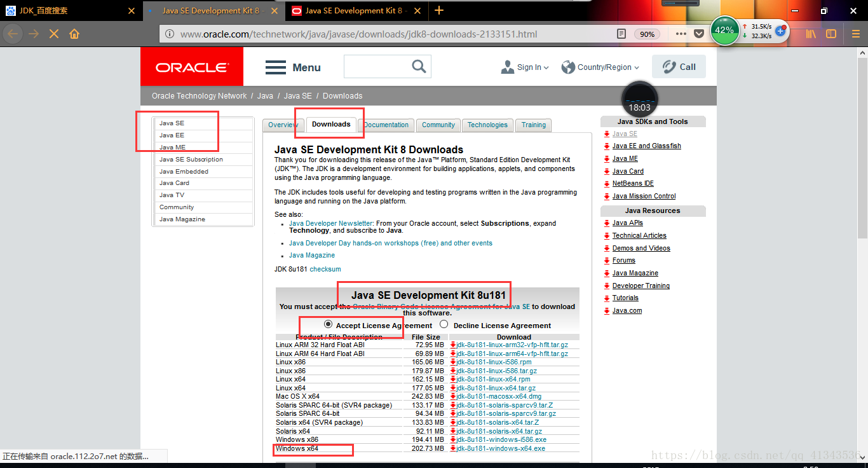Expand the Sign In dropdown

(525, 67)
